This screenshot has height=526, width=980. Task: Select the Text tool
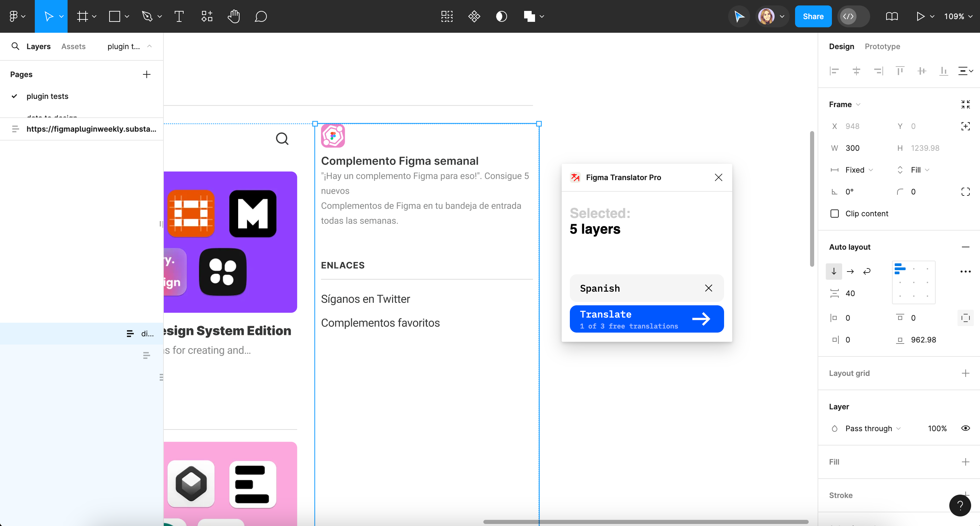tap(179, 16)
